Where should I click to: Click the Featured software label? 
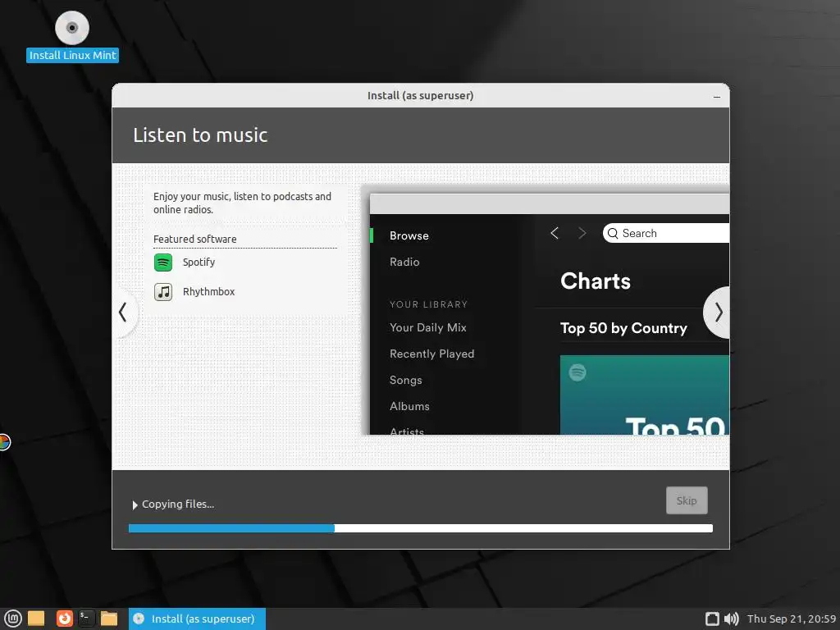click(195, 239)
